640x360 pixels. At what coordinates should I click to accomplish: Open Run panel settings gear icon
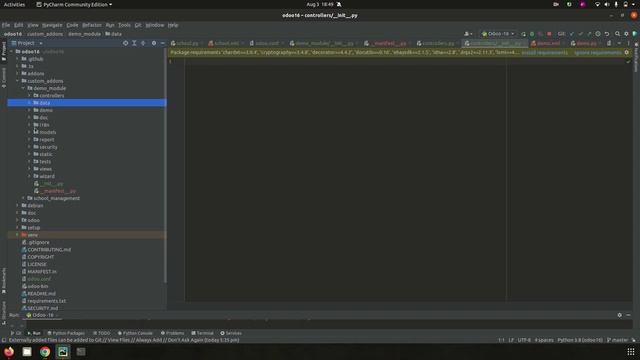point(620,315)
